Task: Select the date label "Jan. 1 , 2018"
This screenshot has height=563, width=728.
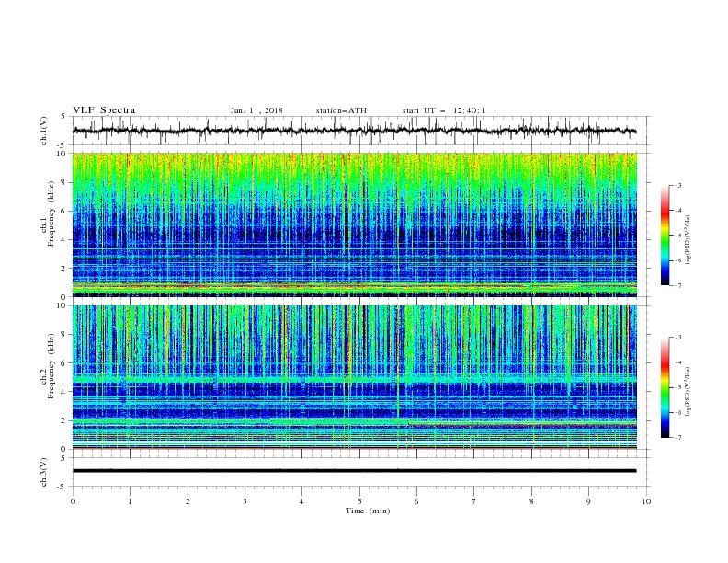Action: coord(256,110)
